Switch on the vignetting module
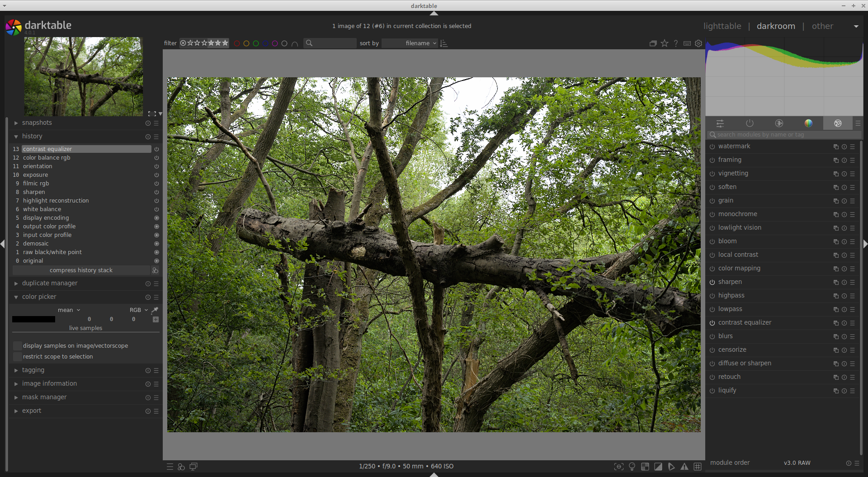Image resolution: width=868 pixels, height=477 pixels. pos(712,174)
